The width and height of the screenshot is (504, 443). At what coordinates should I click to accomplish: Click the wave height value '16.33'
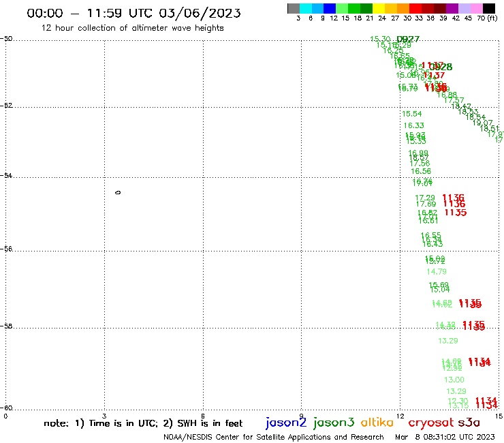click(414, 125)
